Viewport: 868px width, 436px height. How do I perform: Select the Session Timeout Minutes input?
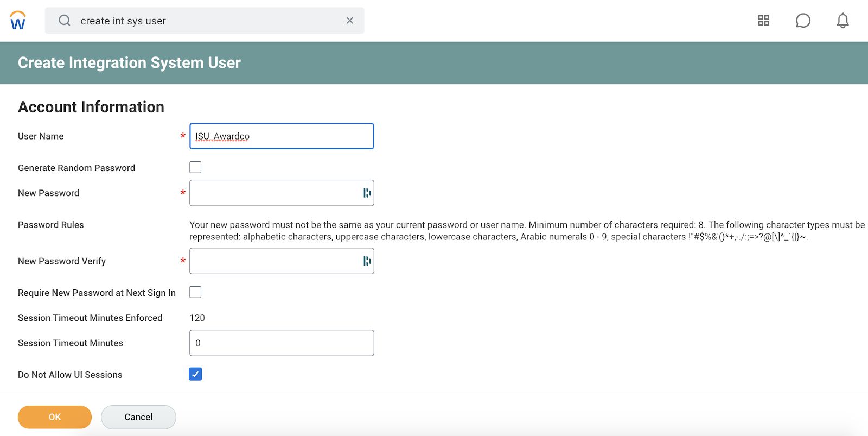(281, 343)
